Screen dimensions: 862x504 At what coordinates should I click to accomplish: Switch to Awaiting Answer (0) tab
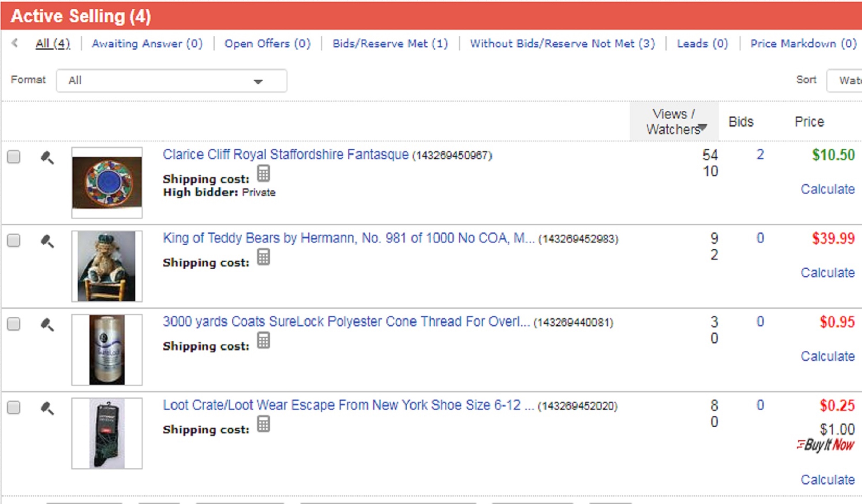click(x=147, y=44)
